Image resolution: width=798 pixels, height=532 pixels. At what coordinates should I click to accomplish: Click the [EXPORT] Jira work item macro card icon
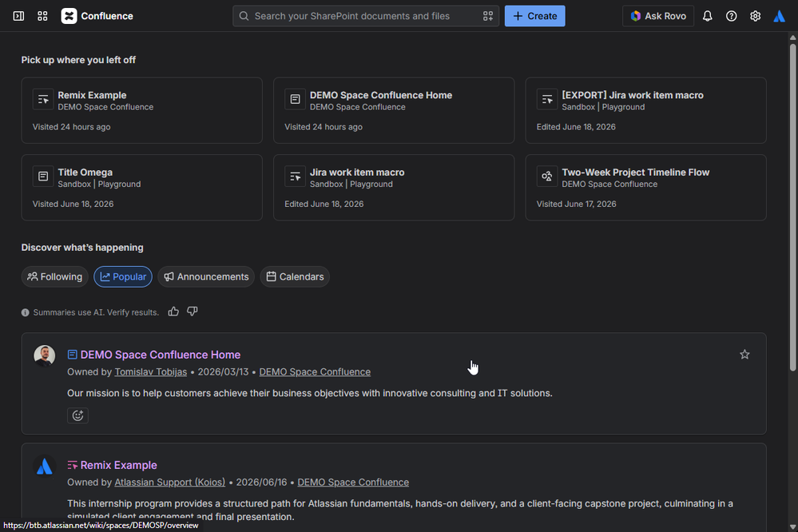(547, 99)
